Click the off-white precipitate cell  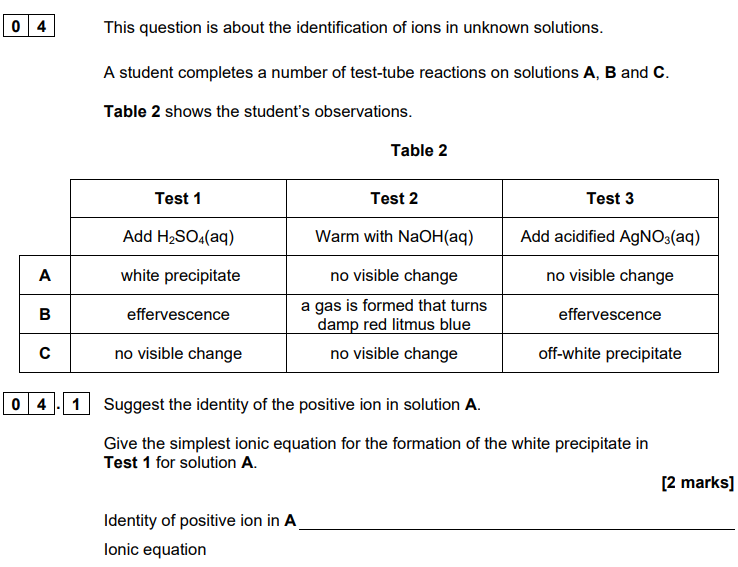(x=610, y=353)
